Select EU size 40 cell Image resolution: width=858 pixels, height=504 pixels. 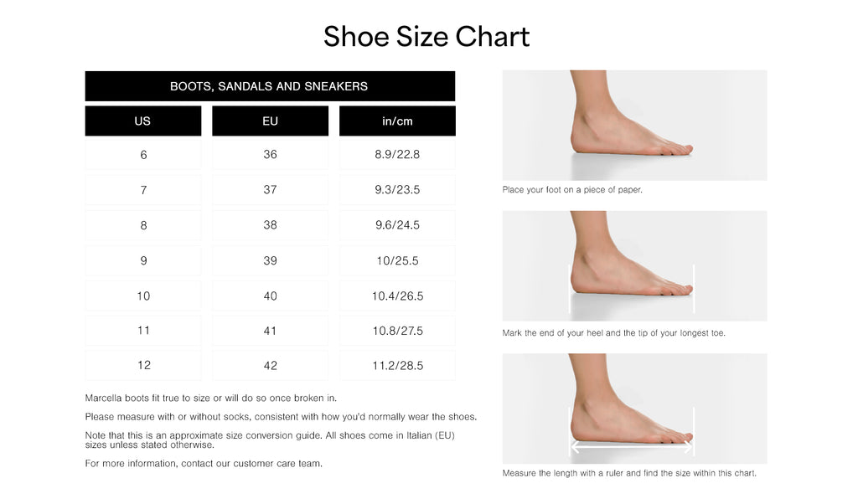point(270,296)
